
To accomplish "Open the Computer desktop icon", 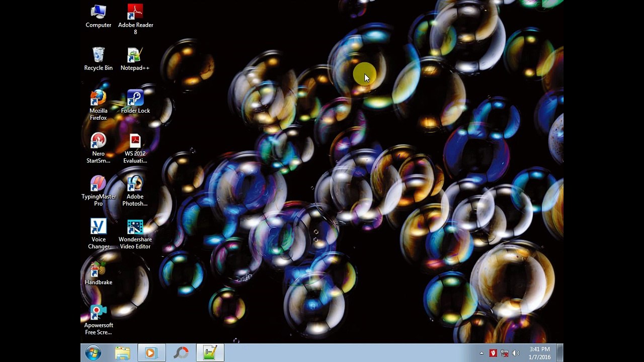I will (98, 16).
